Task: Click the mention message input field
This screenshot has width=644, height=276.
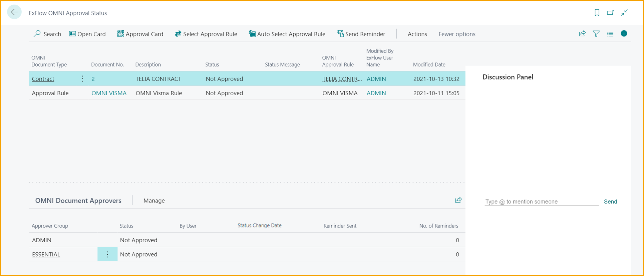Action: tap(542, 201)
